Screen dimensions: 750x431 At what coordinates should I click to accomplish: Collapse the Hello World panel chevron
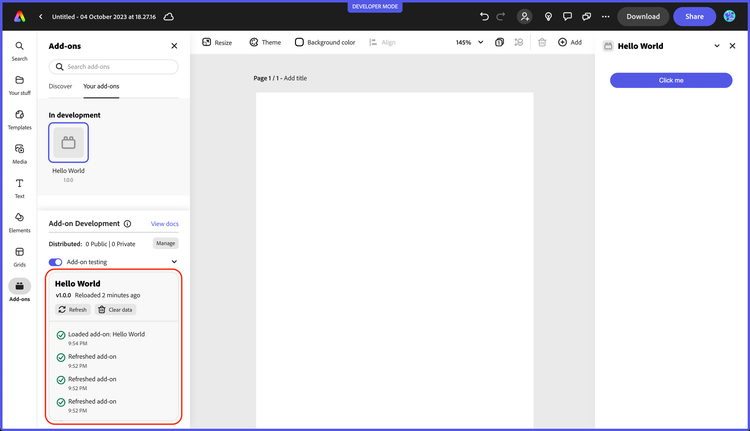pyautogui.click(x=717, y=46)
